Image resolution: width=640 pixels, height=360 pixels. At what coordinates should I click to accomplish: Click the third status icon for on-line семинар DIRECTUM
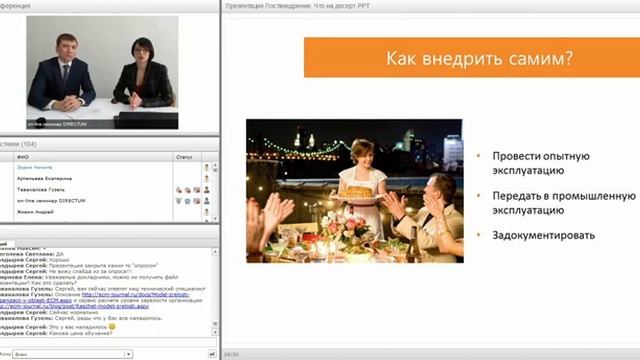click(x=197, y=201)
